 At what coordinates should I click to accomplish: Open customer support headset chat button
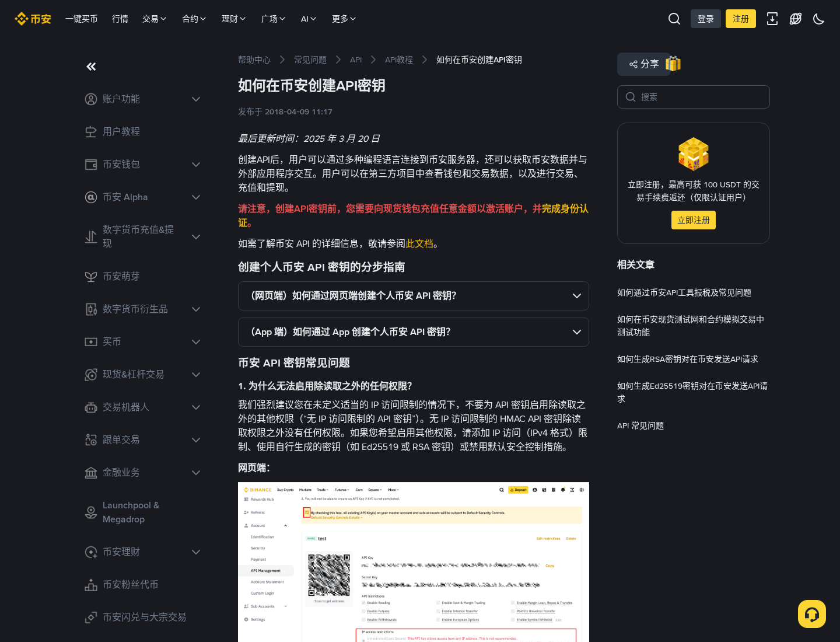pyautogui.click(x=812, y=614)
